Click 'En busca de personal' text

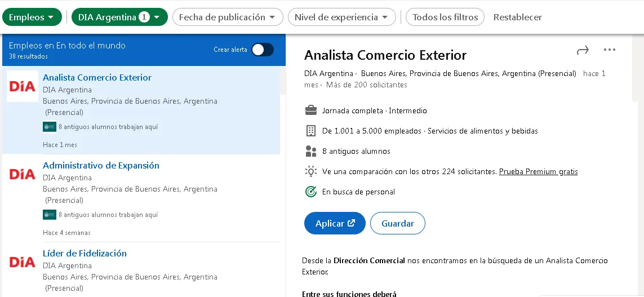[x=358, y=192]
